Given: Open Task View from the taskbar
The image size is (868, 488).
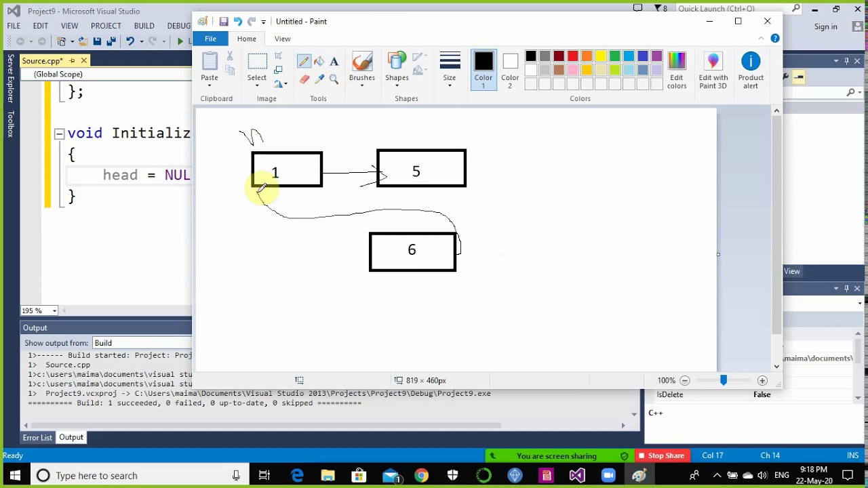Looking at the screenshot, I should click(264, 475).
